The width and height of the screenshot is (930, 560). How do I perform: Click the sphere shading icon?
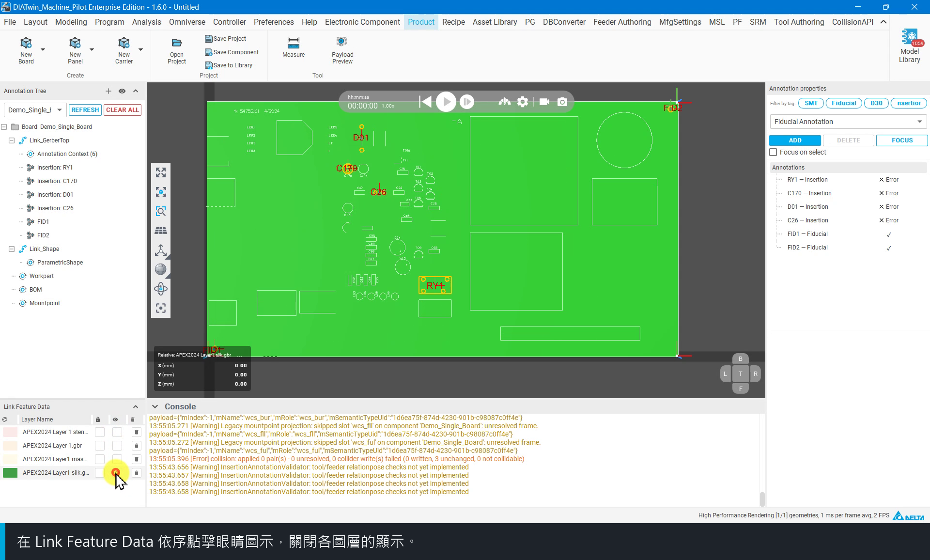point(161,269)
